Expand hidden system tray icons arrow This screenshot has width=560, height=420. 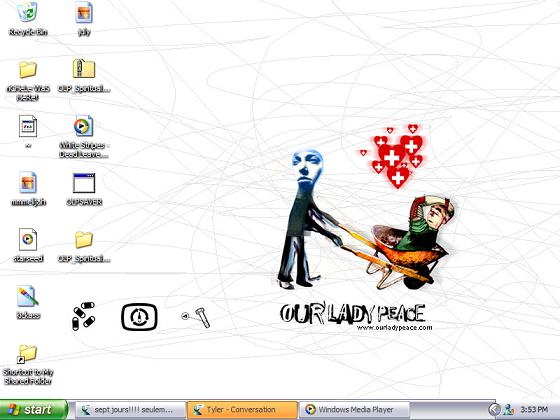click(494, 410)
